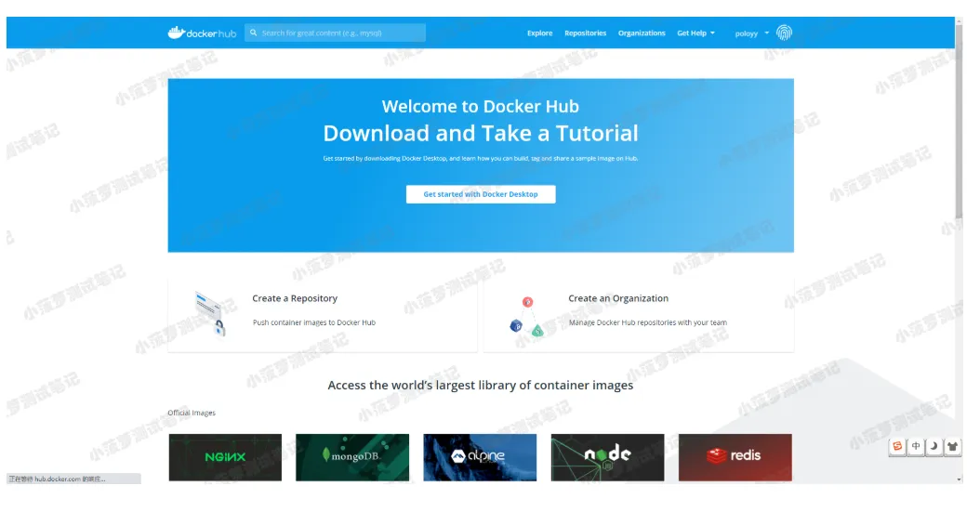Click the shirt skin icon in input toolbar
Image resolution: width=980 pixels, height=512 pixels.
[x=952, y=446]
